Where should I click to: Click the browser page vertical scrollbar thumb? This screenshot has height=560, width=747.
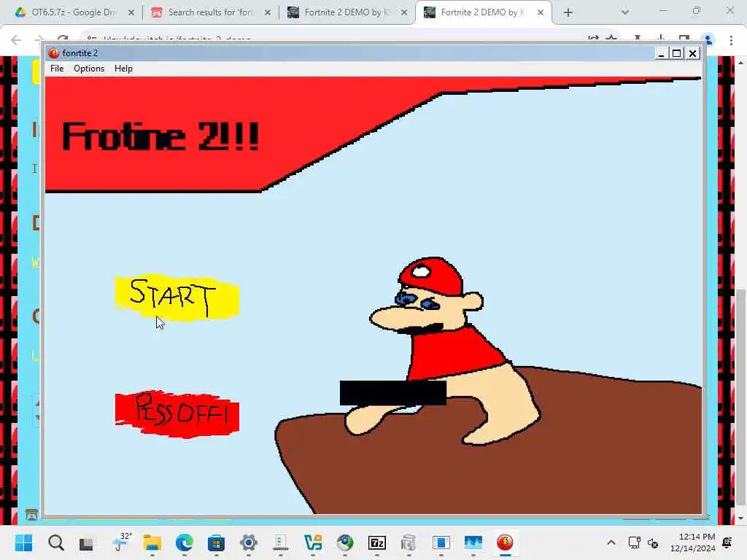tap(740, 397)
